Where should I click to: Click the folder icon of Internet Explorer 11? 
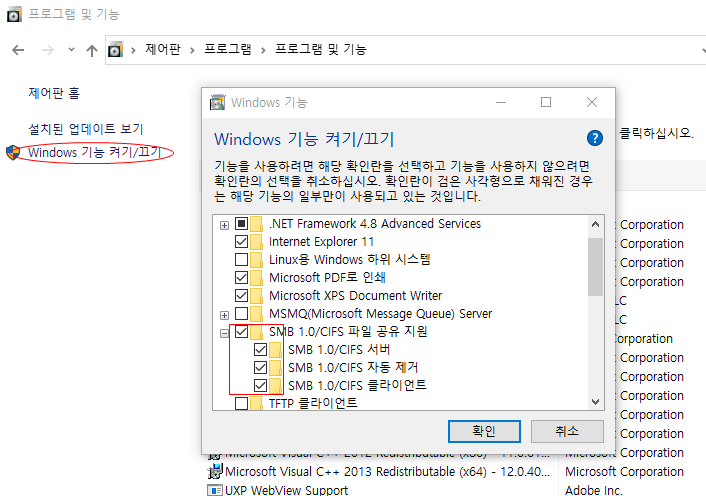pyautogui.click(x=257, y=242)
